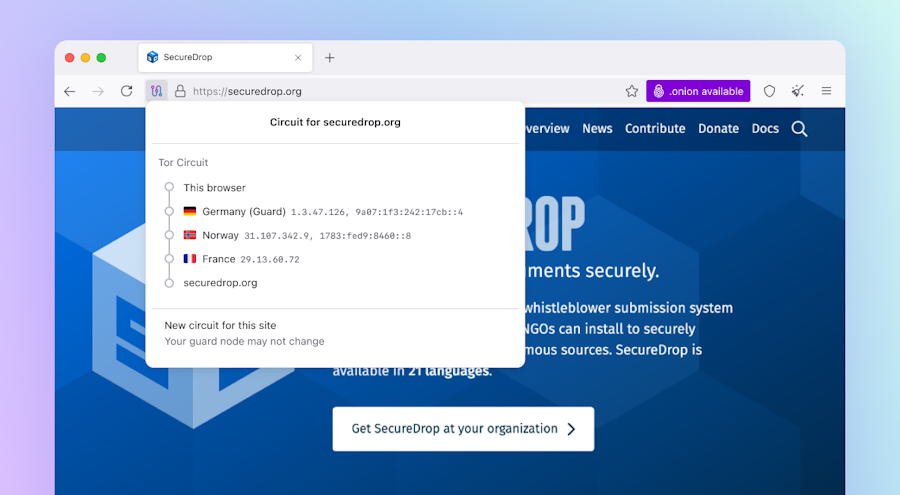Open the News menu item
The width and height of the screenshot is (900, 495).
[x=597, y=129]
